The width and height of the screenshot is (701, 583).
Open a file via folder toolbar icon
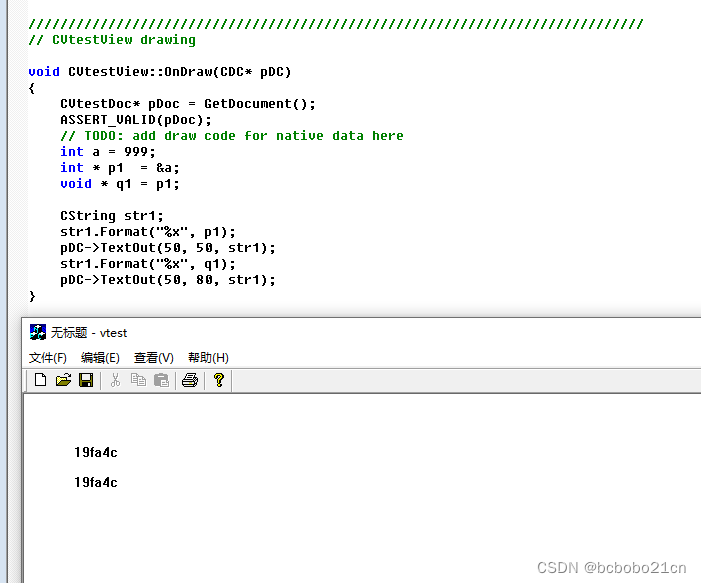coord(63,380)
